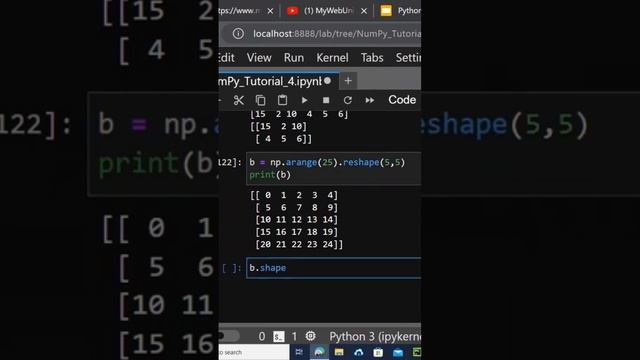
Task: Click into the b.shape code cell
Action: pyautogui.click(x=334, y=268)
